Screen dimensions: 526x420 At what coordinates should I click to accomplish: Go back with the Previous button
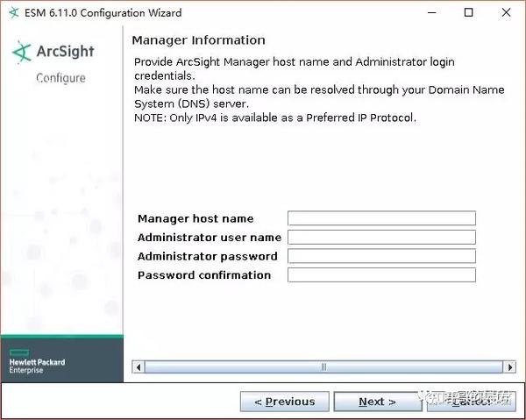pos(285,402)
